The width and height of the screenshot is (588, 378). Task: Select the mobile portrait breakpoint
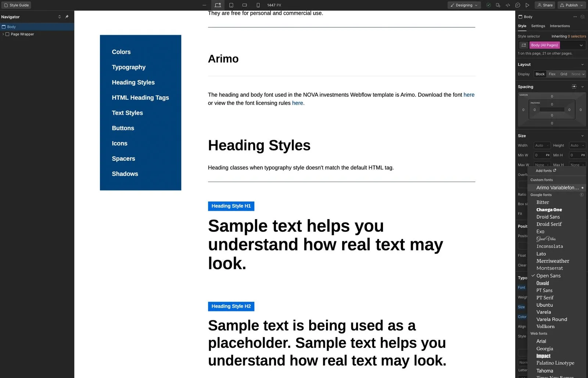[258, 5]
